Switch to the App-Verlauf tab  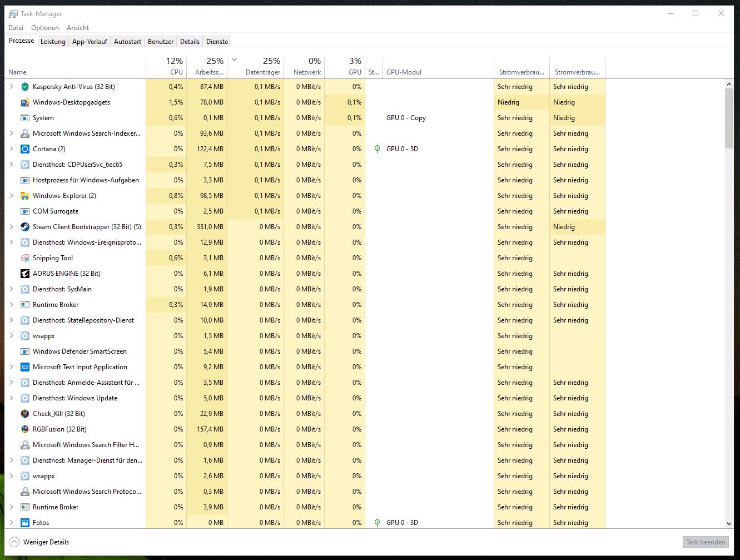[90, 42]
